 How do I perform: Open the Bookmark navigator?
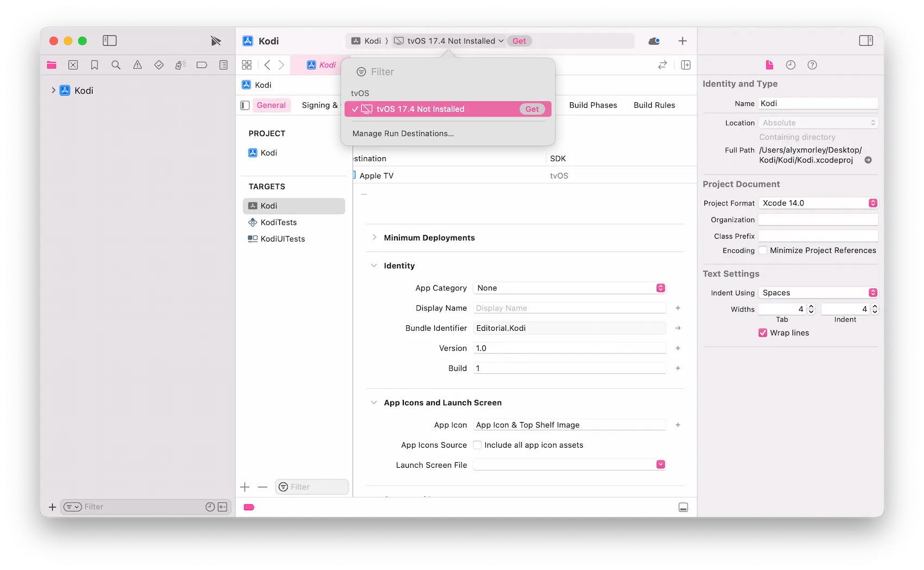click(95, 65)
